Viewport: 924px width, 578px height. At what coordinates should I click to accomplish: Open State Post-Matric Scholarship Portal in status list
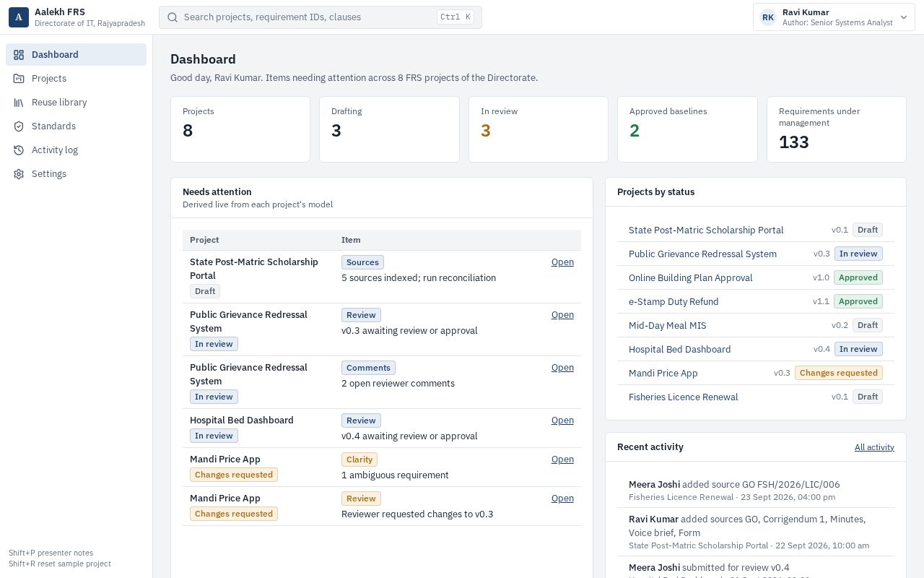click(706, 230)
